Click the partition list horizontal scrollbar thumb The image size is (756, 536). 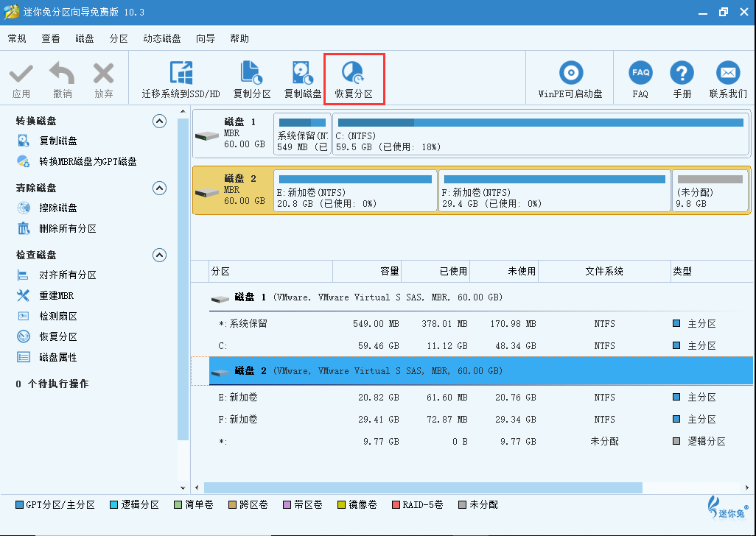(x=423, y=488)
